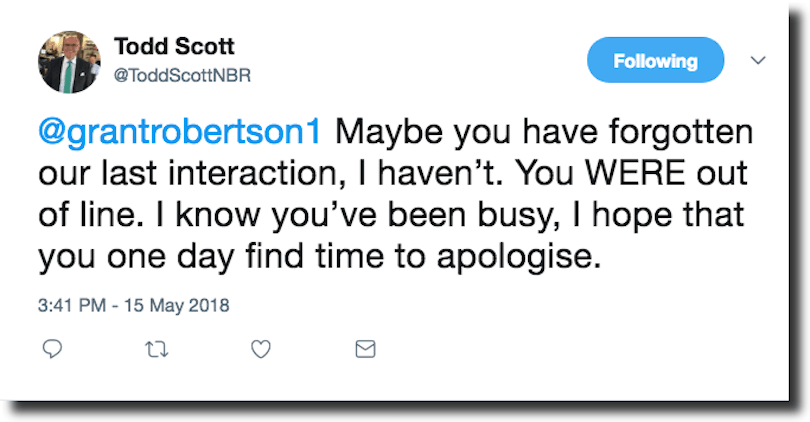Reply to Todd Scott's tweet
Screen dimensions: 810x422
tap(54, 349)
